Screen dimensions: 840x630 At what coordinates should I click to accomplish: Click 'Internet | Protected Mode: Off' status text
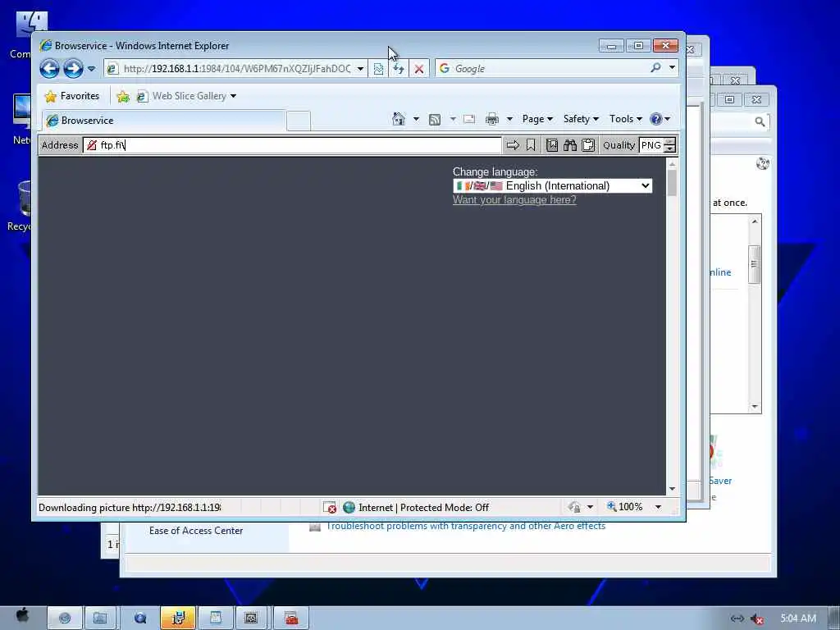click(423, 507)
